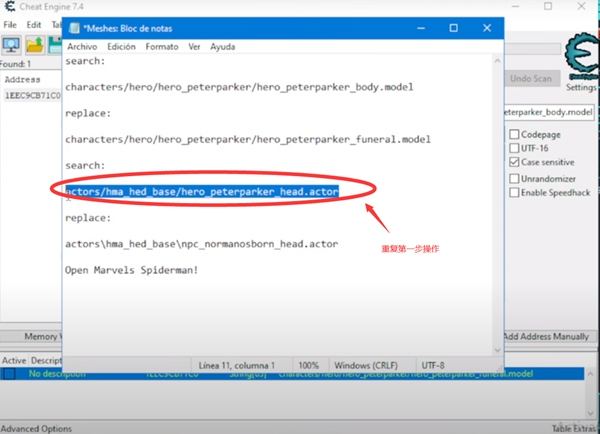Select address 1EEC9CB71C0 in the found list
The image size is (600, 434).
click(x=32, y=95)
